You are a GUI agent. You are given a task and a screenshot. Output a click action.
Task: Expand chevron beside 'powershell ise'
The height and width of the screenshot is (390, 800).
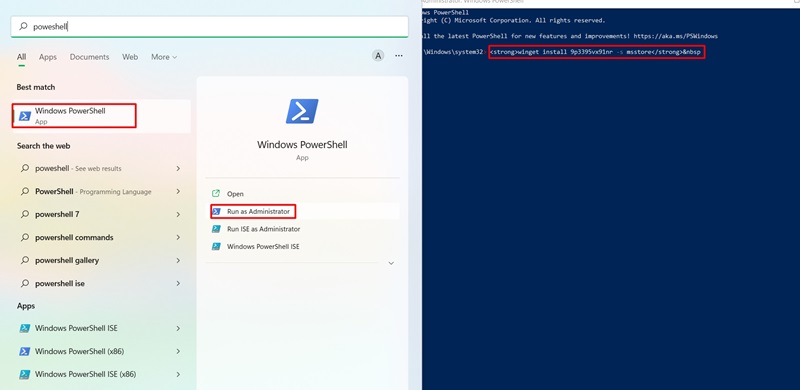coord(178,283)
